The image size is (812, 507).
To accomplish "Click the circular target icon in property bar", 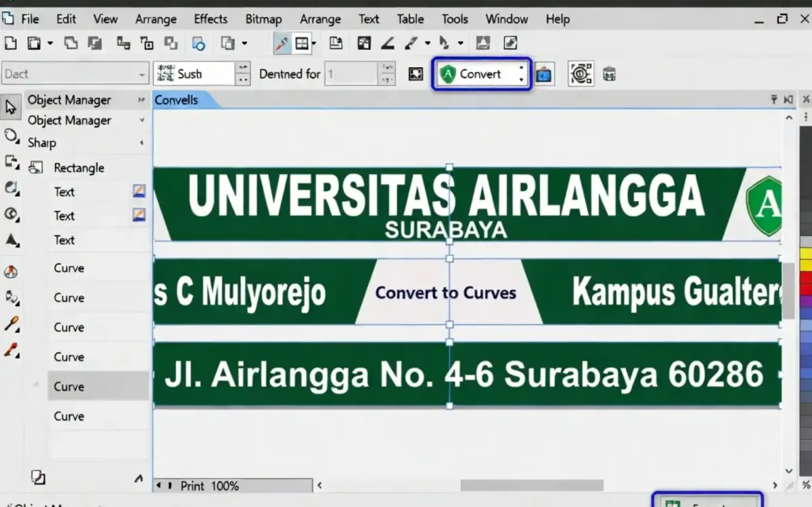I will click(x=581, y=74).
